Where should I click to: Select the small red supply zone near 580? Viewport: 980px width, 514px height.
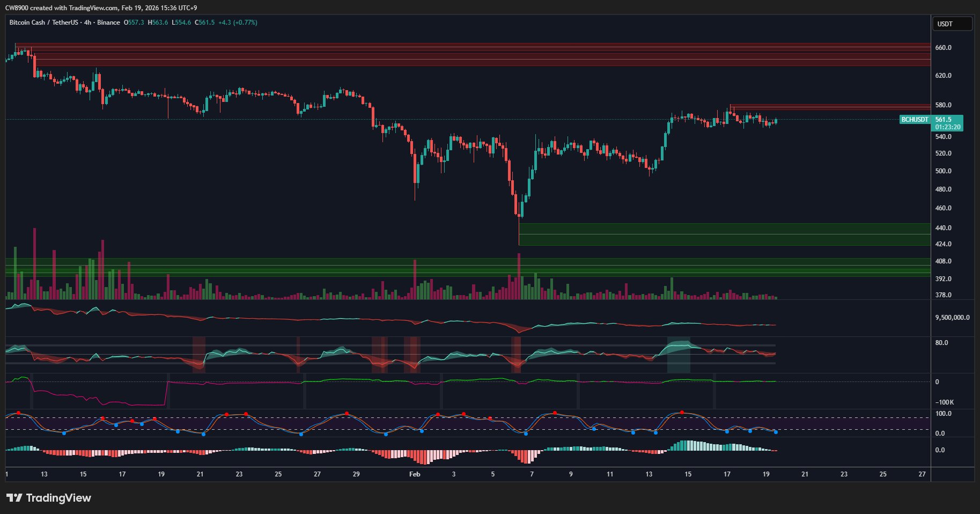click(830, 107)
